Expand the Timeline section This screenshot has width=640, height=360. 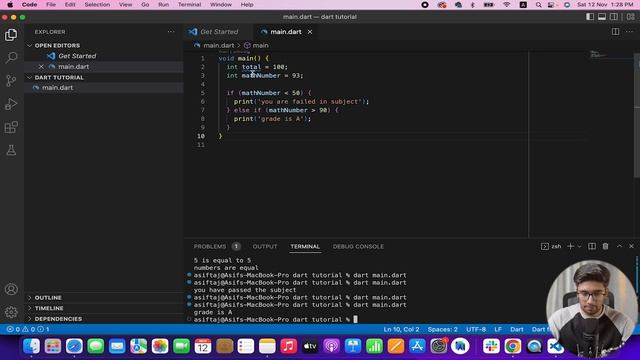tap(49, 308)
